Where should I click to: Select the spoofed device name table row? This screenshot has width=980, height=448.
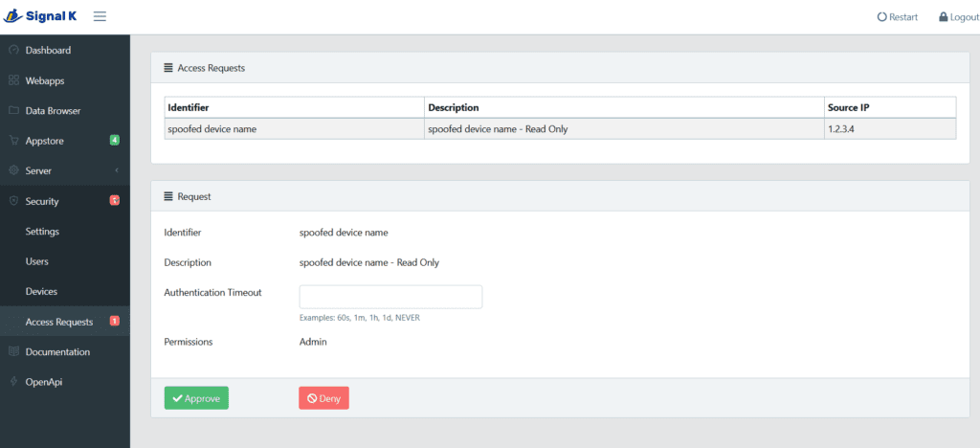click(x=560, y=128)
